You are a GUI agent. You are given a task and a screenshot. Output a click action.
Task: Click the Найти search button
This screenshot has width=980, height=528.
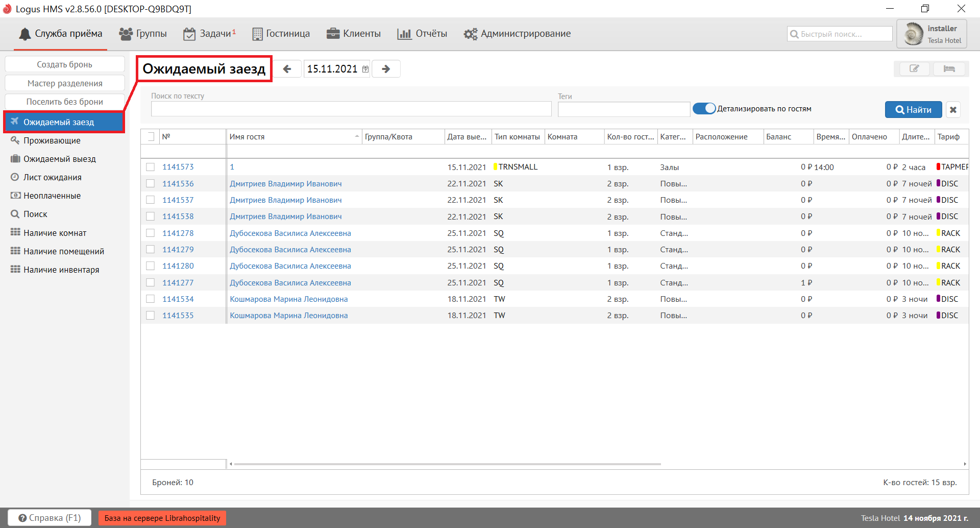click(x=913, y=110)
